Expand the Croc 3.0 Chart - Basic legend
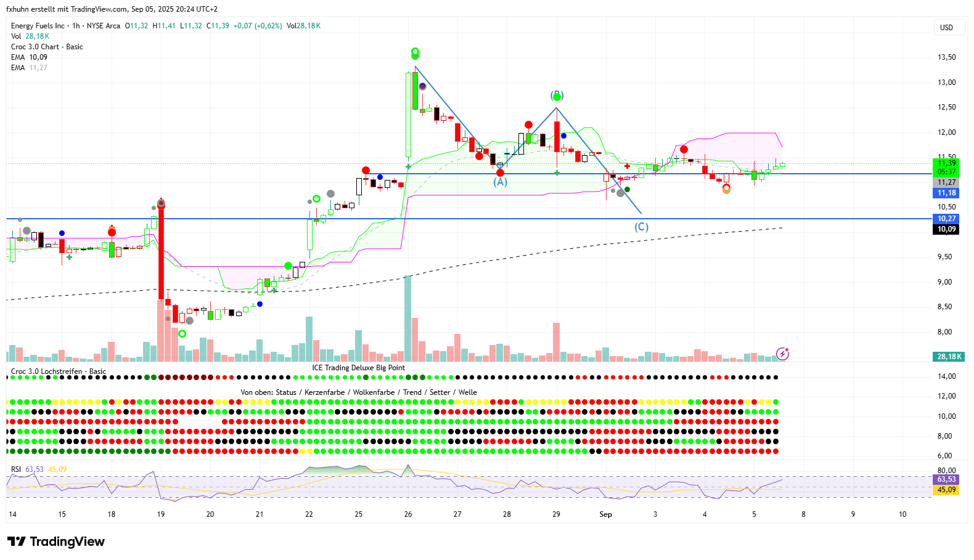This screenshot has height=560, width=974. coord(47,47)
